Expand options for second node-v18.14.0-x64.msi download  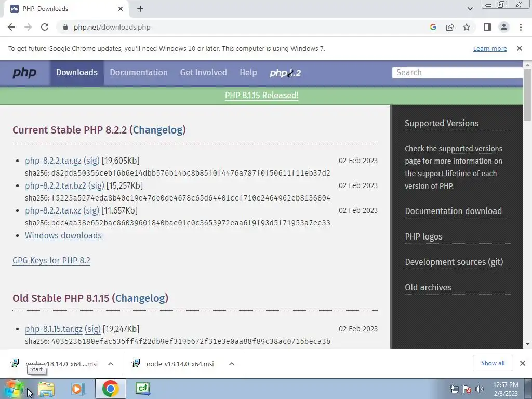[x=232, y=364]
